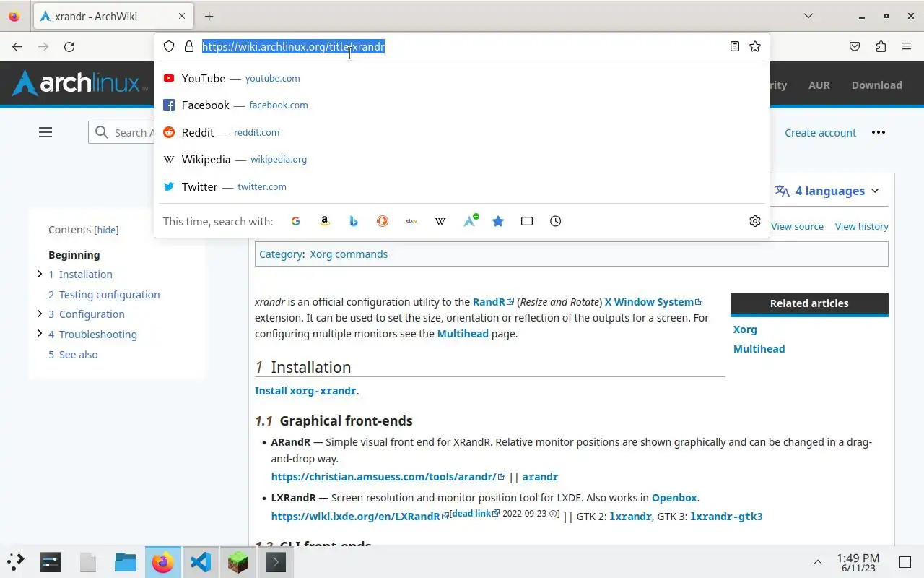This screenshot has height=578, width=924.
Task: Hide the Contents table
Action: click(106, 230)
